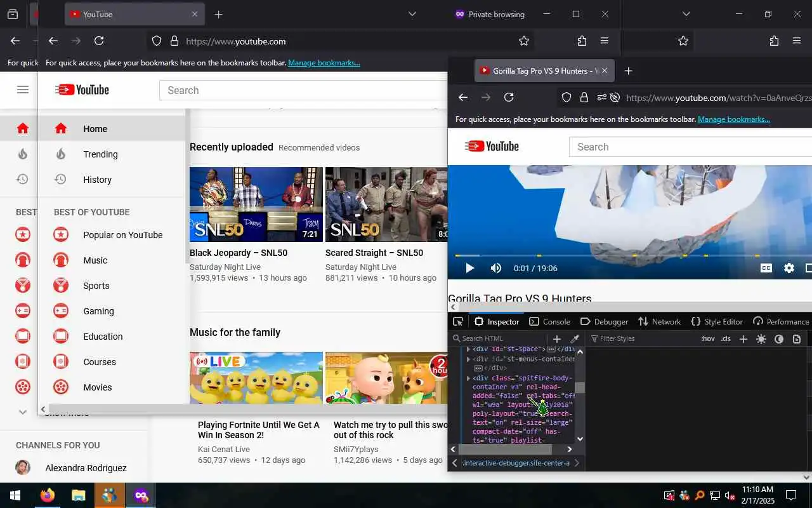Image resolution: width=812 pixels, height=508 pixels.
Task: Open new tab in private browsing window
Action: [x=219, y=14]
